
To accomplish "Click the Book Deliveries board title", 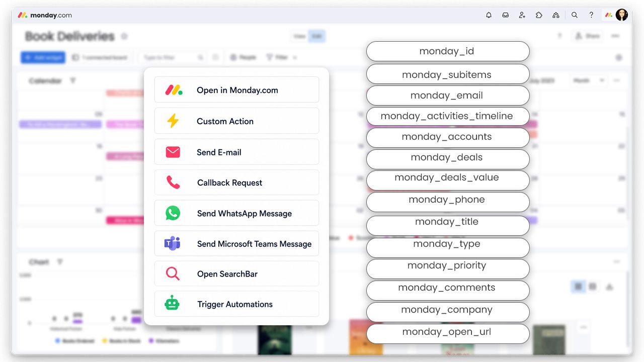I will tap(70, 36).
